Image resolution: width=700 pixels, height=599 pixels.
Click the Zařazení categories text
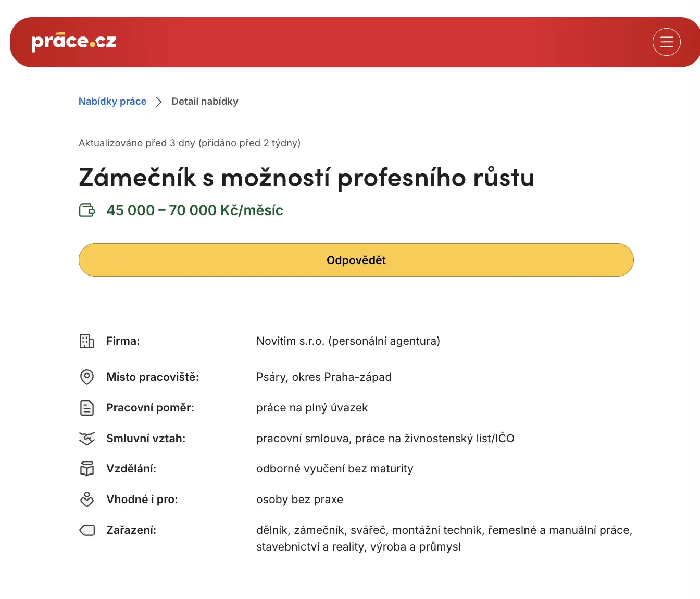tap(444, 539)
